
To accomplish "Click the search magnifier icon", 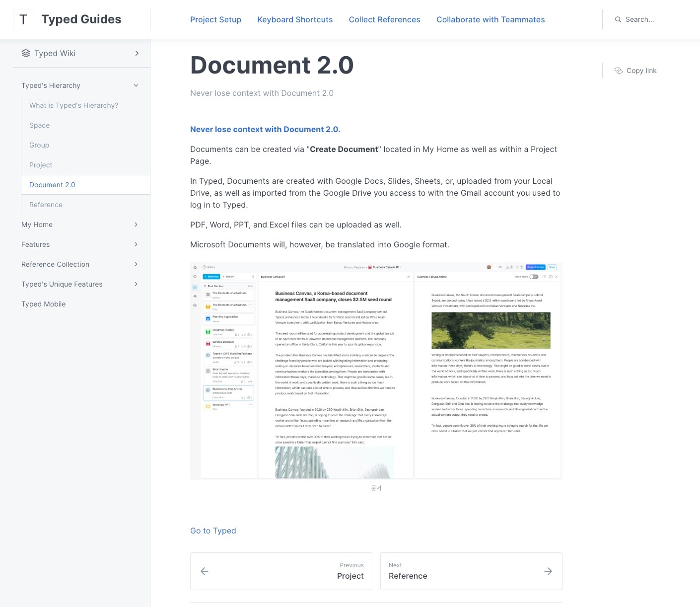I will coord(618,19).
